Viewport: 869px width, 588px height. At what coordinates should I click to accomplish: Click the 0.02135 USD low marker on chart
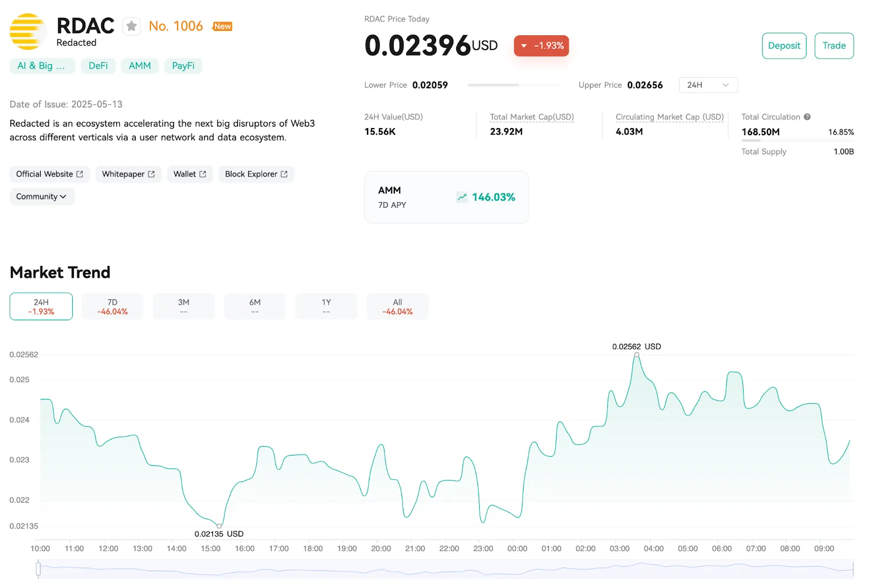[x=219, y=526]
